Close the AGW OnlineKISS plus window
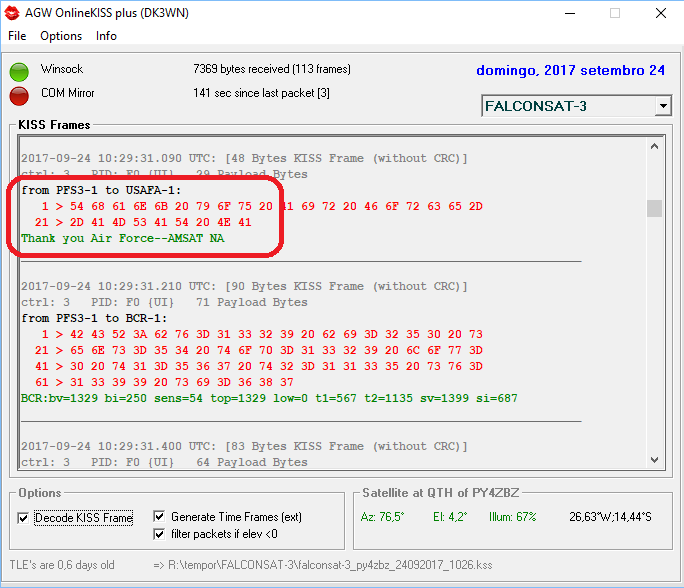Viewport: 684px width, 588px height. click(661, 13)
